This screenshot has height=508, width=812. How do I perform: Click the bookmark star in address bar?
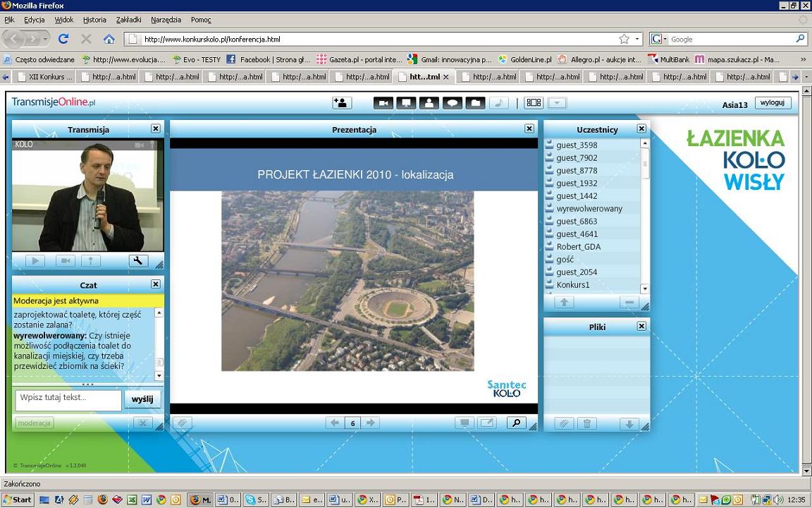pos(624,39)
